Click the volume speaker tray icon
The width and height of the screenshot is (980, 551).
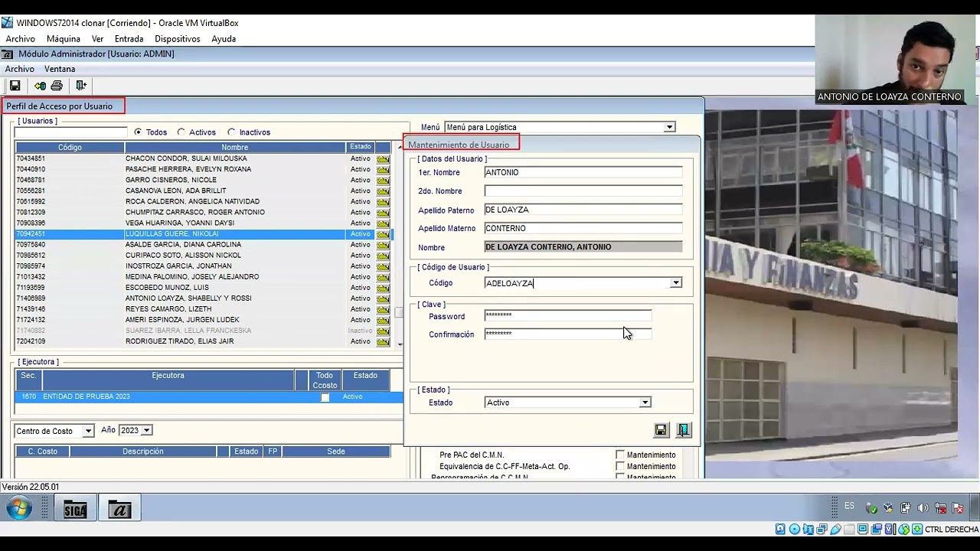[x=923, y=508]
